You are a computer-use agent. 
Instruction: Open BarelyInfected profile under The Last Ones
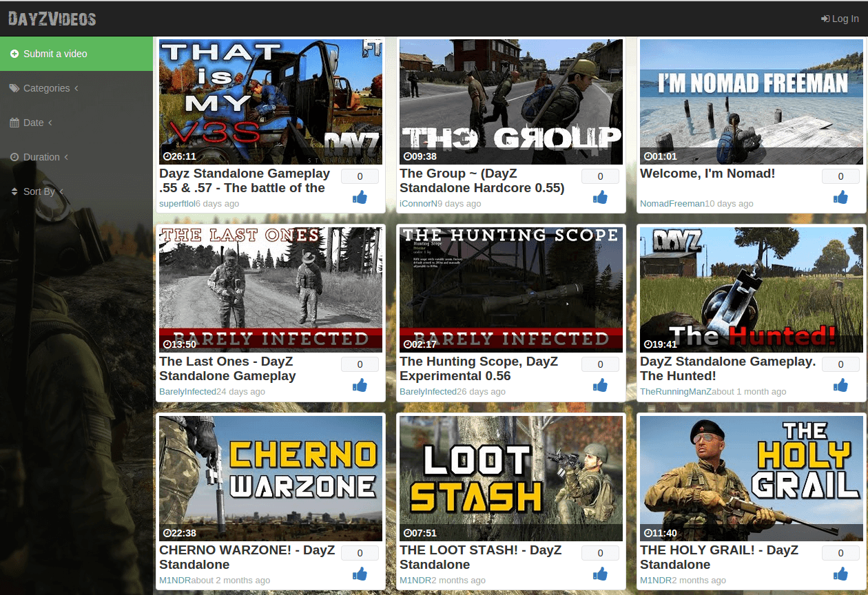(x=187, y=392)
